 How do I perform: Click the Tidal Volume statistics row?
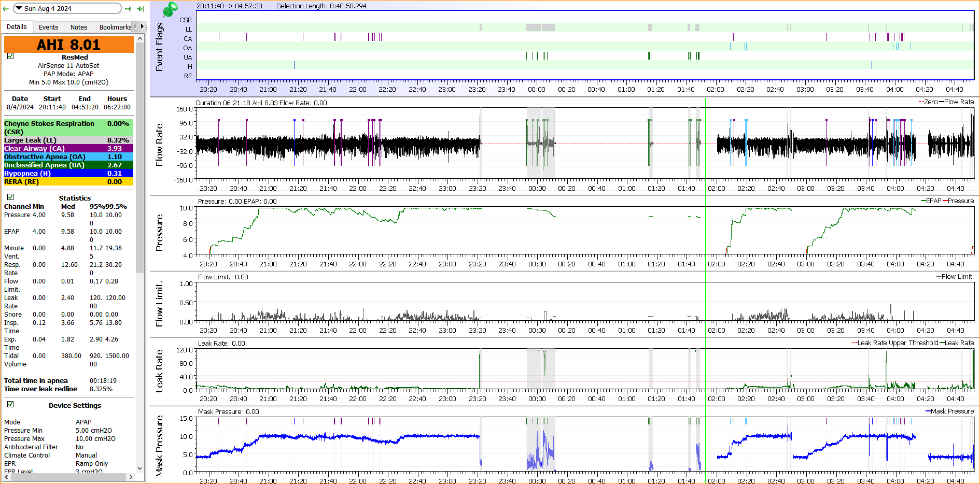click(x=68, y=360)
